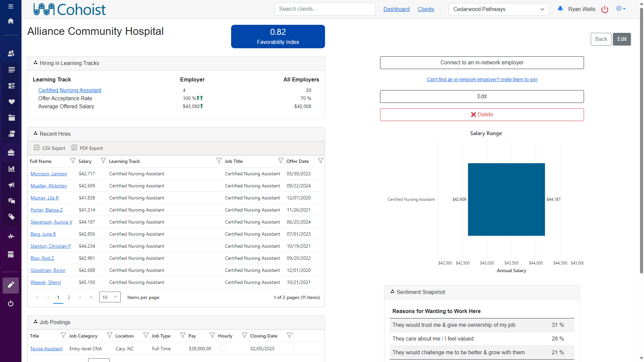Screen dimensions: 644x362
Task: Open the Dashboard menu tab
Action: coord(396,9)
